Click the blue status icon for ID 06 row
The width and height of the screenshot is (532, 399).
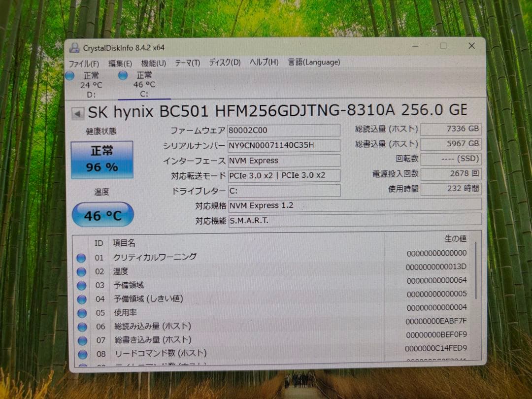82,327
